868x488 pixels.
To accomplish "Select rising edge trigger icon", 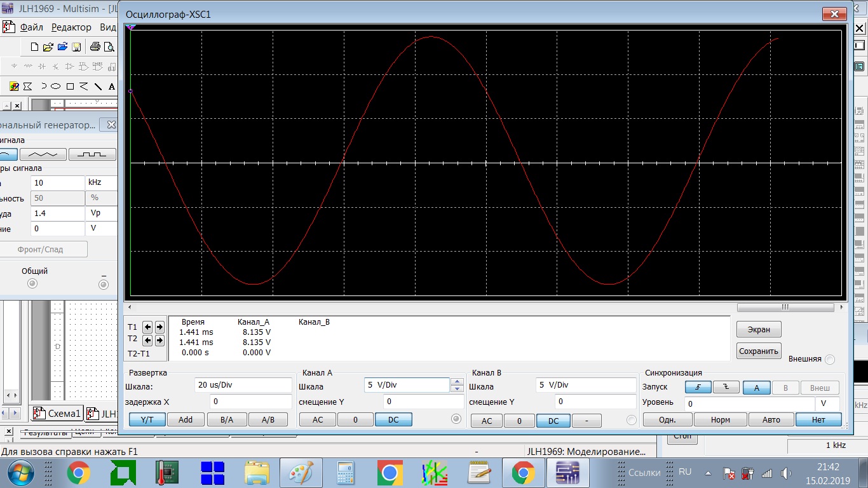I will point(698,388).
